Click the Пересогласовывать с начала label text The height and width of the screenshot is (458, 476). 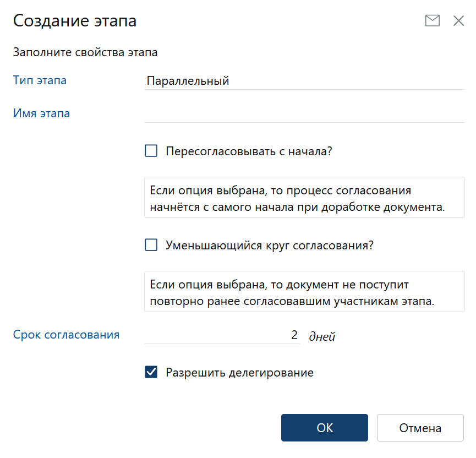(249, 151)
